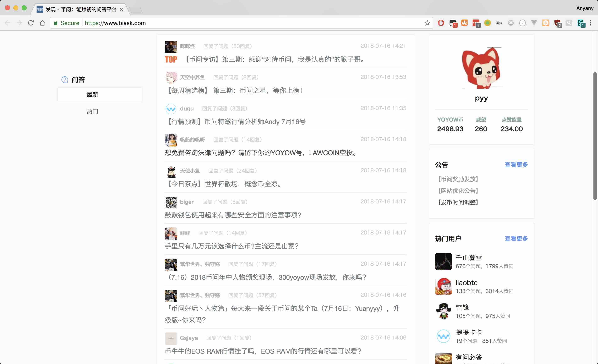
Task: Open a new browser tab
Action: (x=136, y=10)
